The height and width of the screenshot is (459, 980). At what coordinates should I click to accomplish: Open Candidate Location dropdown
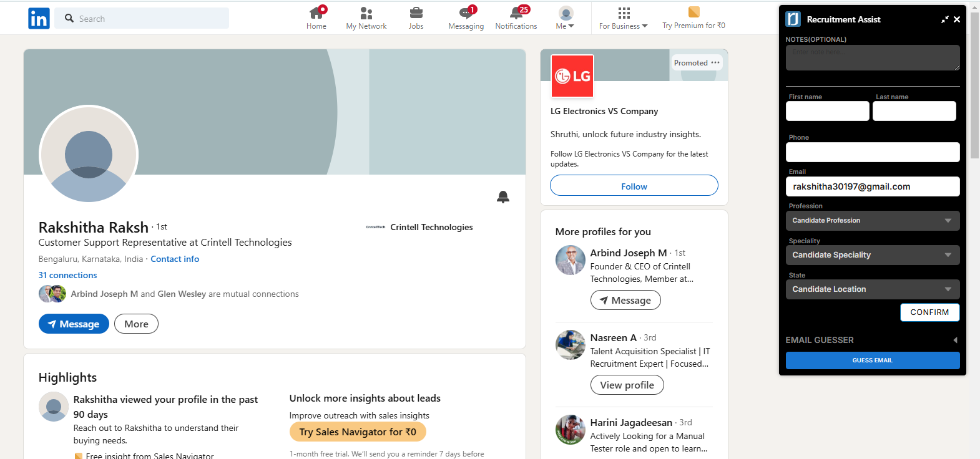pyautogui.click(x=873, y=289)
